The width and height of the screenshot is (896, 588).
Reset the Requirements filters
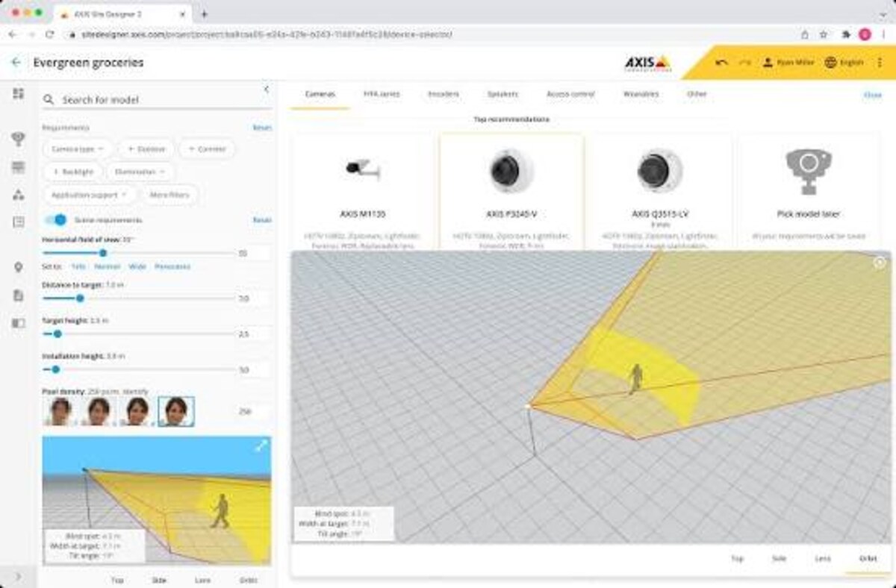(x=262, y=128)
